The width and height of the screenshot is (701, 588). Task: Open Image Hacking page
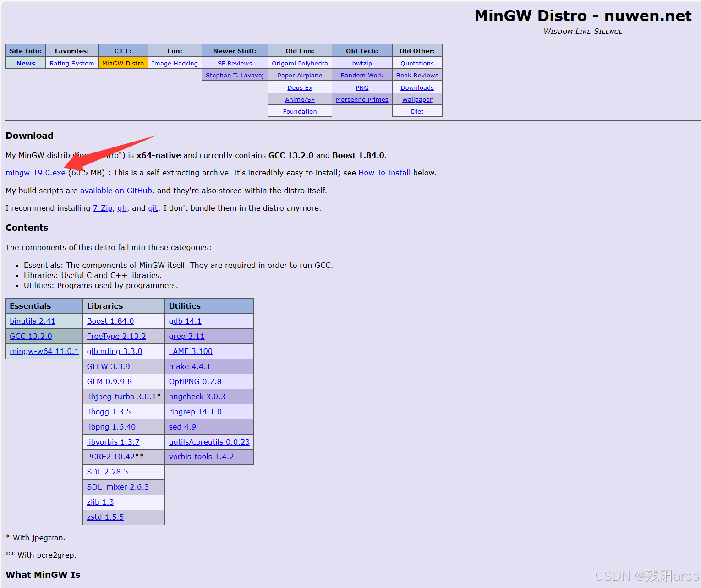click(175, 63)
